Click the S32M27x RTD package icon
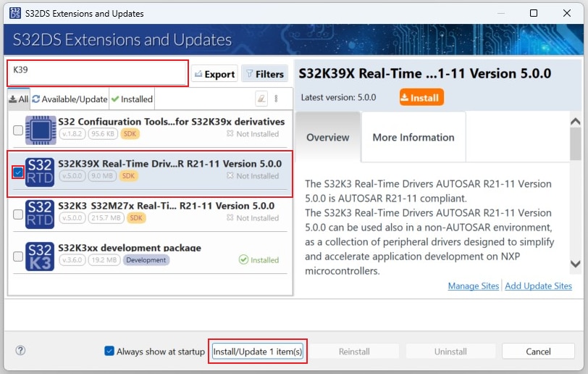The height and width of the screenshot is (374, 588). point(40,215)
